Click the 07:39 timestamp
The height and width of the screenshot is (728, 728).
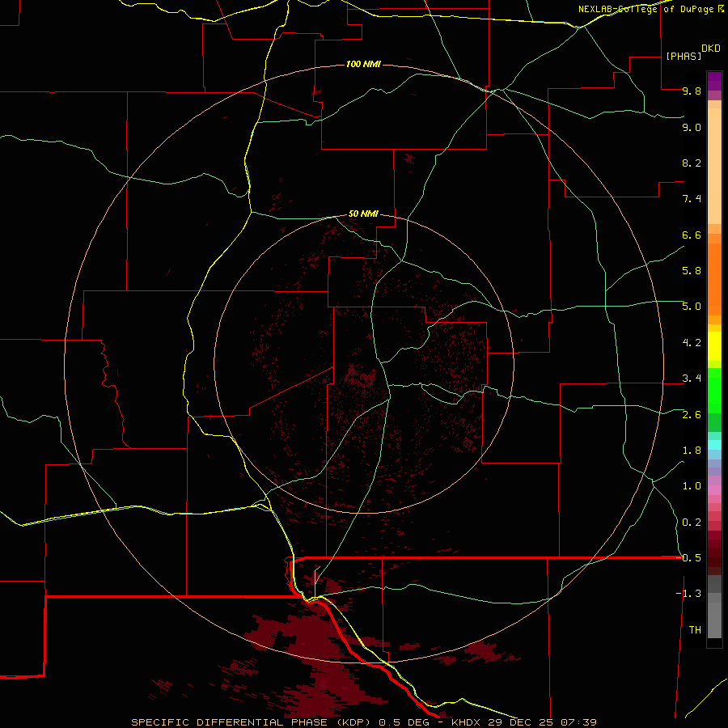click(578, 722)
